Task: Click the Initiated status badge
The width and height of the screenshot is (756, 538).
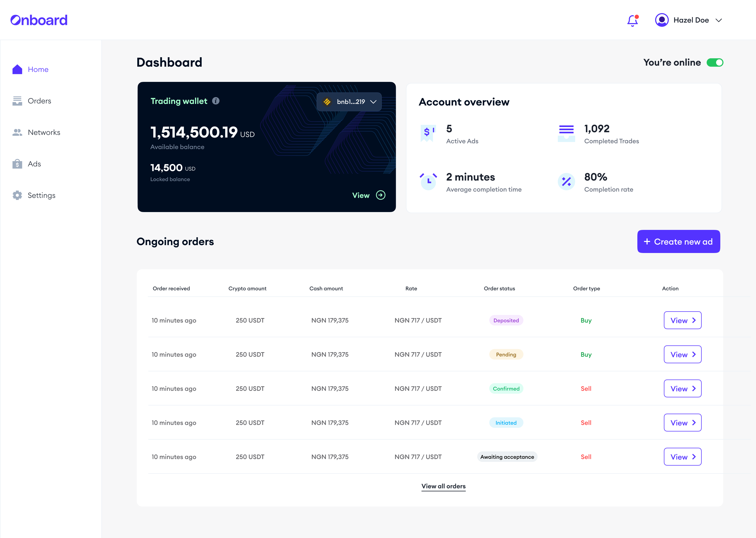Action: (x=506, y=422)
